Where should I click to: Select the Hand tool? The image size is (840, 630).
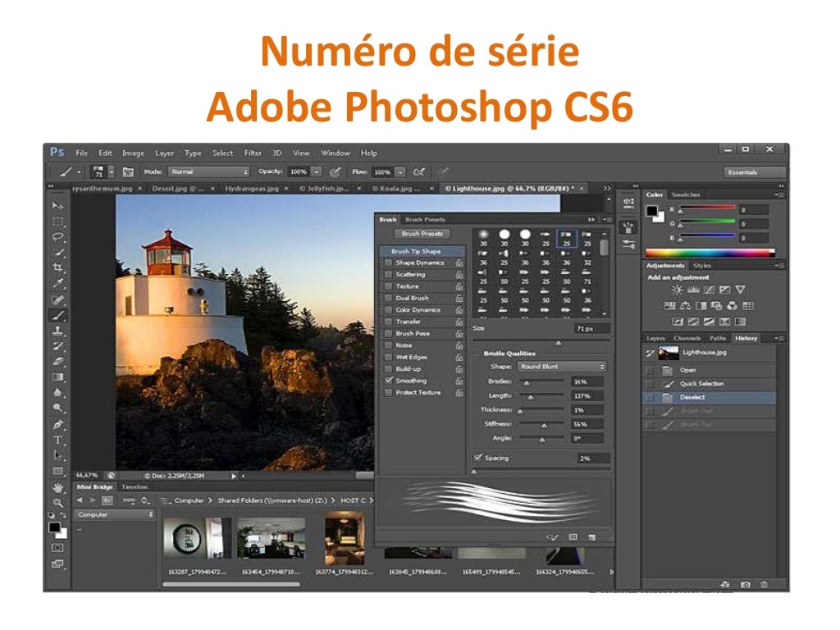[58, 488]
